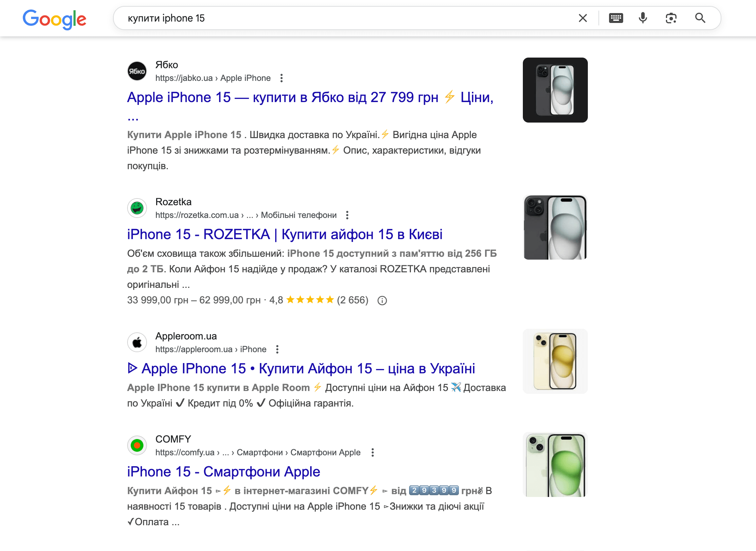The image size is (756, 551).
Task: Click the green iPhone thumbnail from COMFY
Action: click(555, 464)
